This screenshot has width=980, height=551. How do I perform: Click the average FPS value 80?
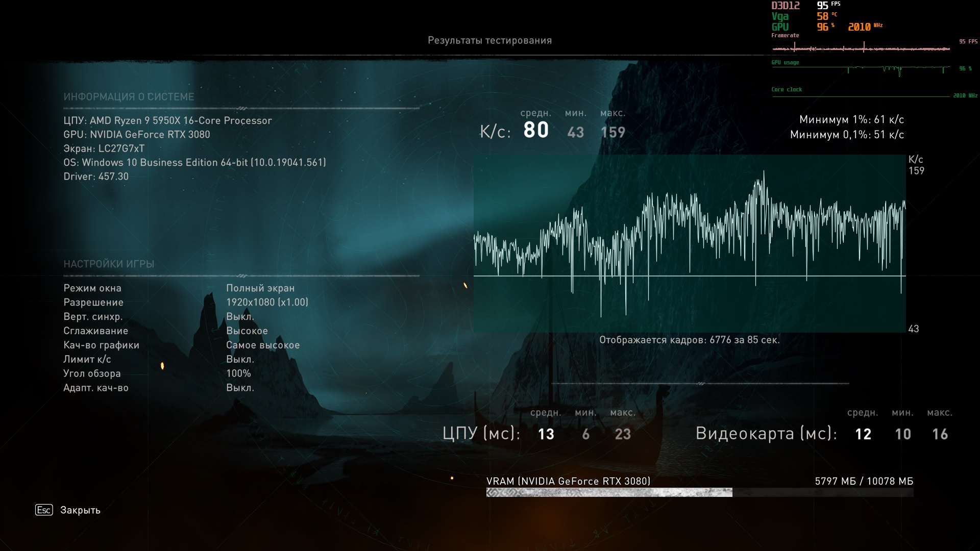(x=536, y=130)
